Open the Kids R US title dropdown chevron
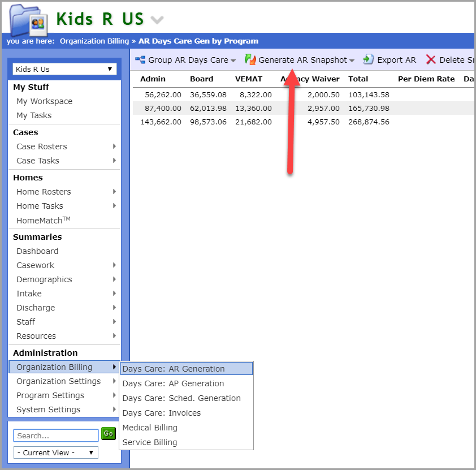 click(157, 20)
